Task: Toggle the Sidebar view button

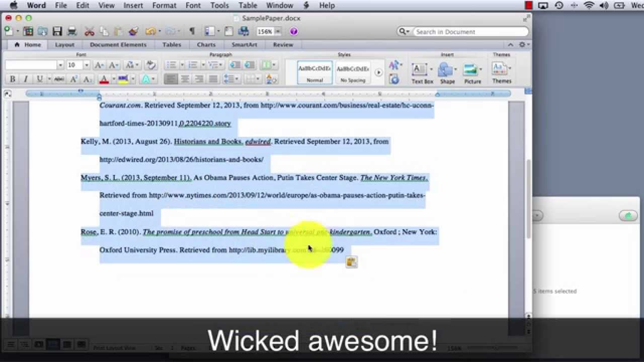Action: [209, 32]
